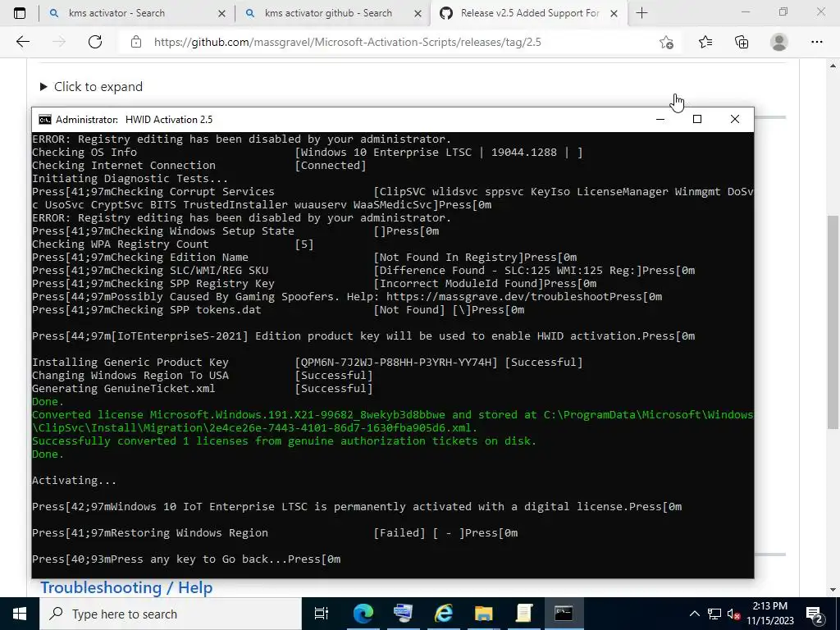The image size is (840, 630).
Task: Open the notepad script taskbar icon
Action: [523, 614]
